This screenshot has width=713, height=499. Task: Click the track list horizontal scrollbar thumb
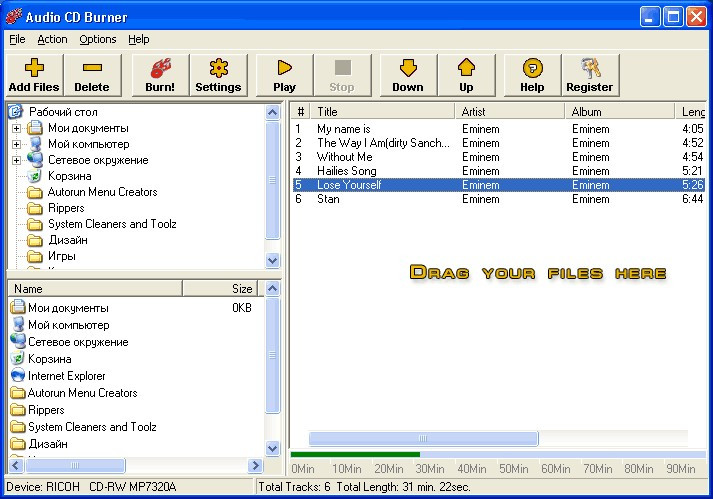(423, 439)
